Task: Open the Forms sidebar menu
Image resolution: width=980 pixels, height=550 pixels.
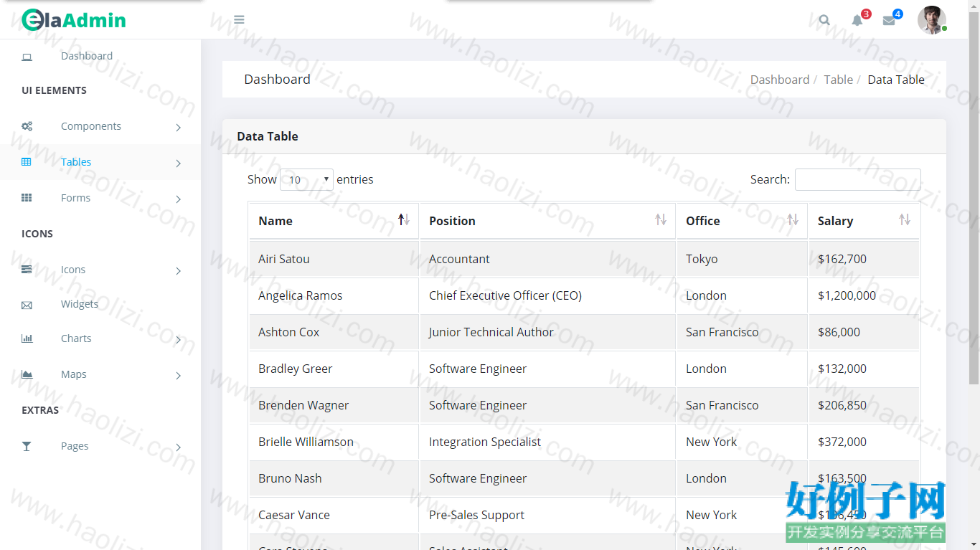Action: [75, 198]
